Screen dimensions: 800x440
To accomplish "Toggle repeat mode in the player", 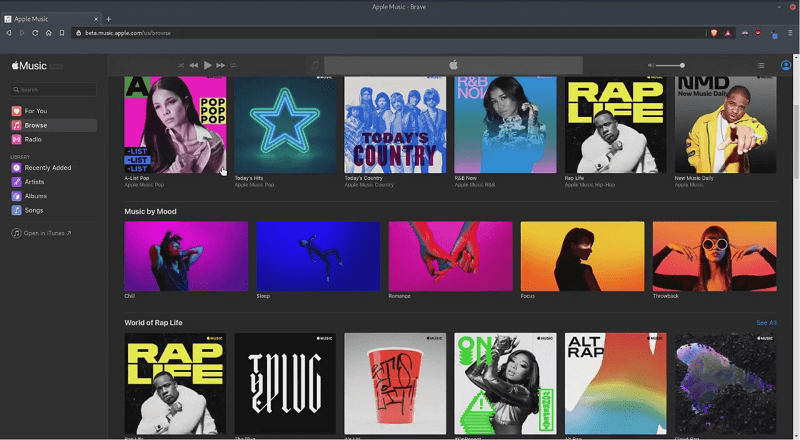I will click(233, 65).
